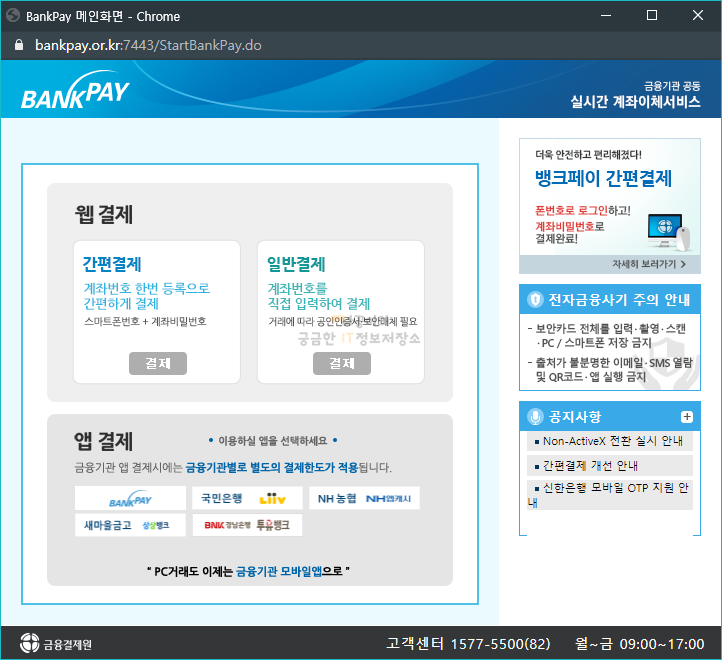Click the microphone icon beside 공지사항

pos(535,417)
